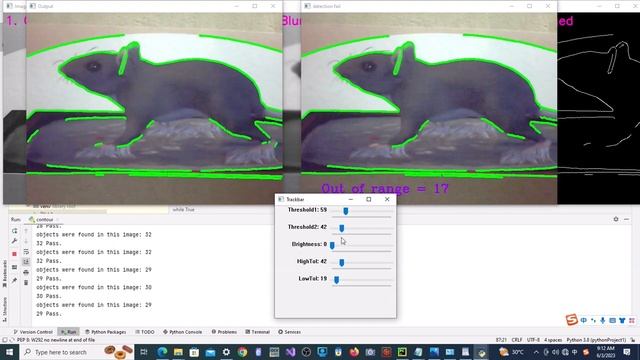Click the lock icon in status bar
640x360 pixels.
633,340
